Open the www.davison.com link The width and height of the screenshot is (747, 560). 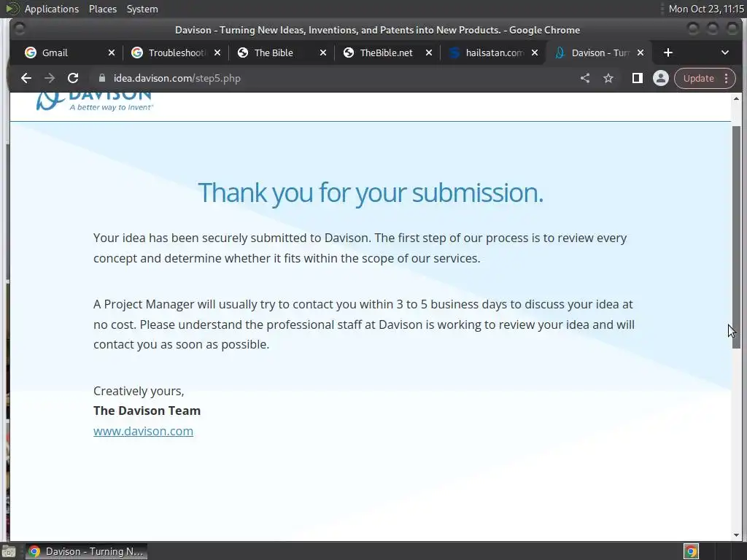[x=143, y=431]
